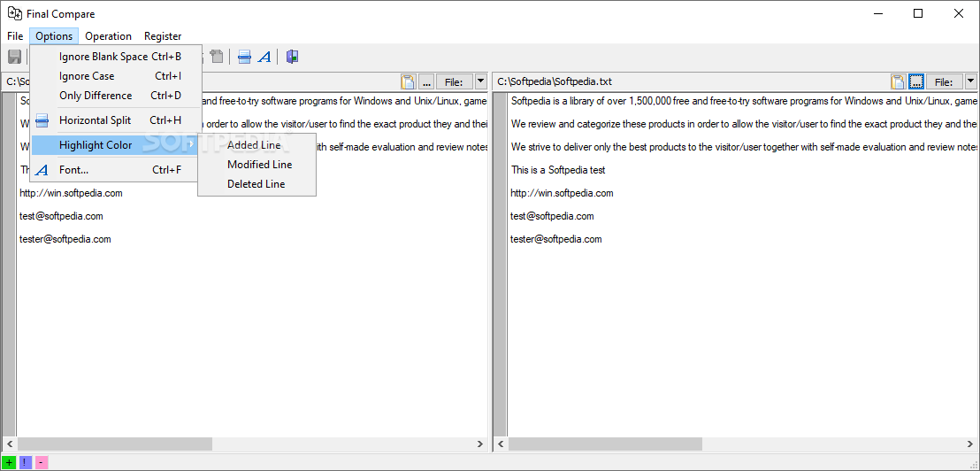980x471 pixels.
Task: Choose Modified Line highlight color
Action: [256, 165]
